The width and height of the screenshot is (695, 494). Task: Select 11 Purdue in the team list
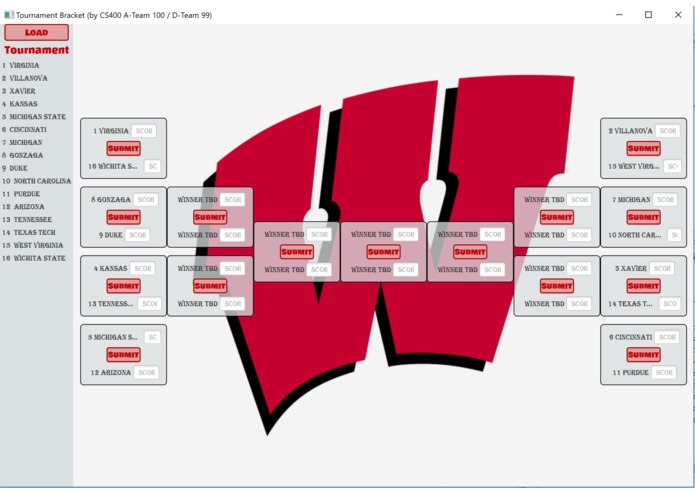click(x=21, y=194)
